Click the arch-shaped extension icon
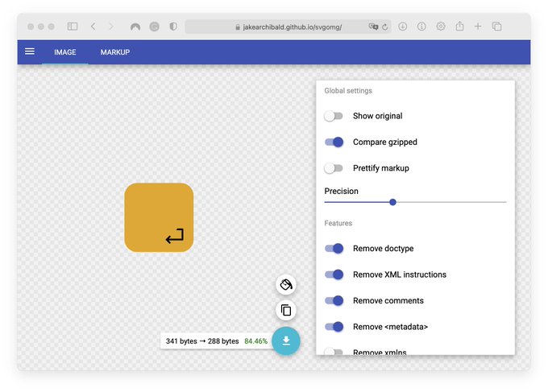This screenshot has width=548, height=392. pos(135,27)
